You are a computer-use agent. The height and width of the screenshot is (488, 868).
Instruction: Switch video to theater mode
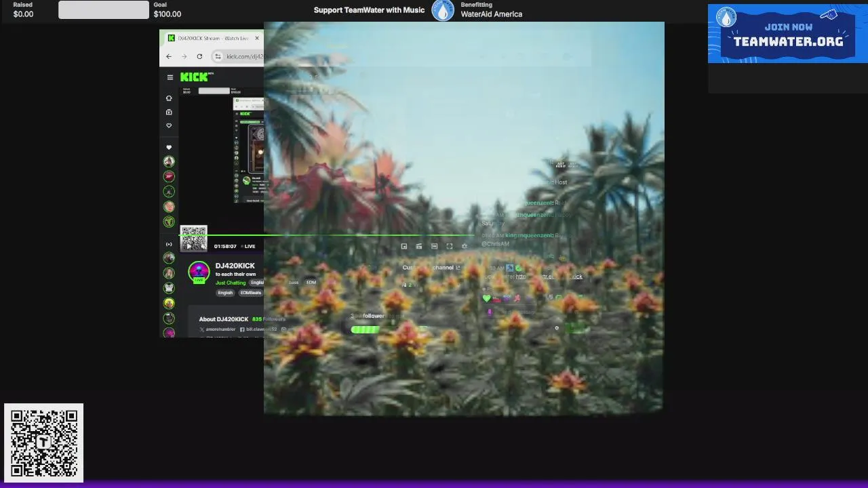point(434,246)
